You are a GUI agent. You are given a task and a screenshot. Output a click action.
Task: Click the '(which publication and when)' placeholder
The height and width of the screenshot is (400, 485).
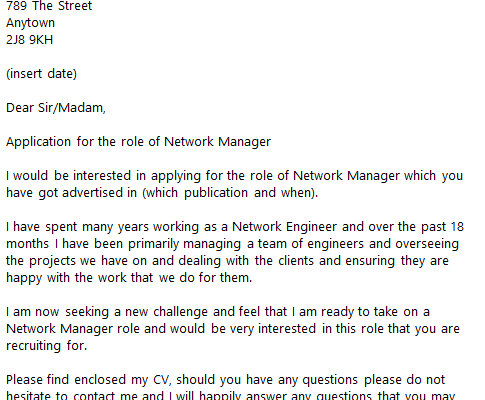[x=230, y=193]
